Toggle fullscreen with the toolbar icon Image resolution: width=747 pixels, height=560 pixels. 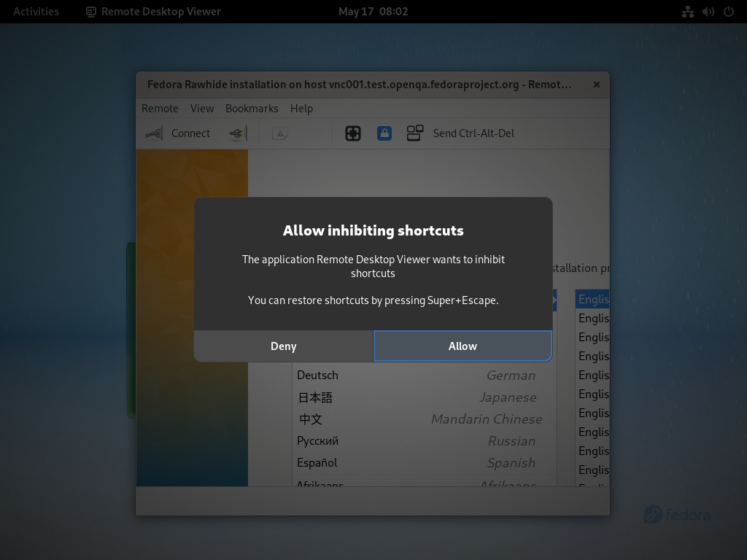pyautogui.click(x=353, y=133)
